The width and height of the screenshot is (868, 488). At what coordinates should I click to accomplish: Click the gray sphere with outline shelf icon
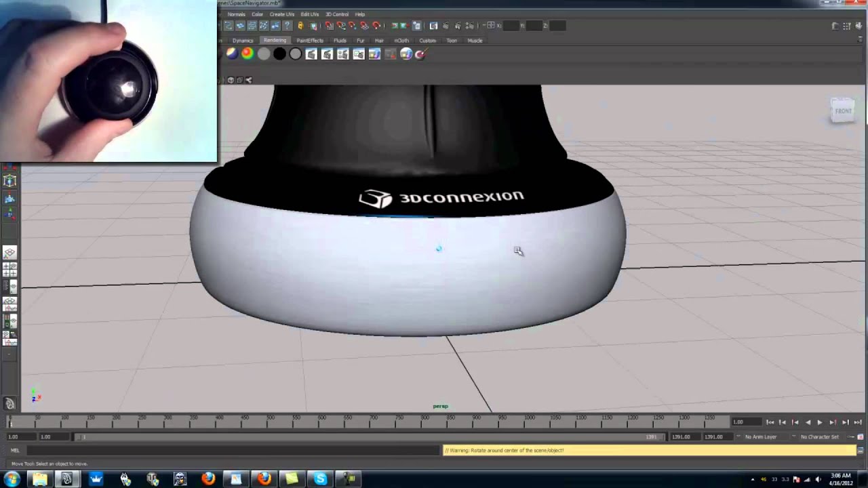point(296,54)
